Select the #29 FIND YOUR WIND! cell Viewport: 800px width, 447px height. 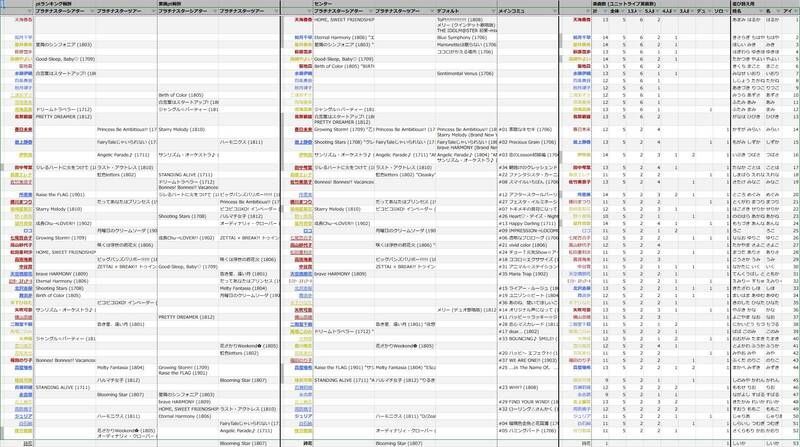point(528,402)
